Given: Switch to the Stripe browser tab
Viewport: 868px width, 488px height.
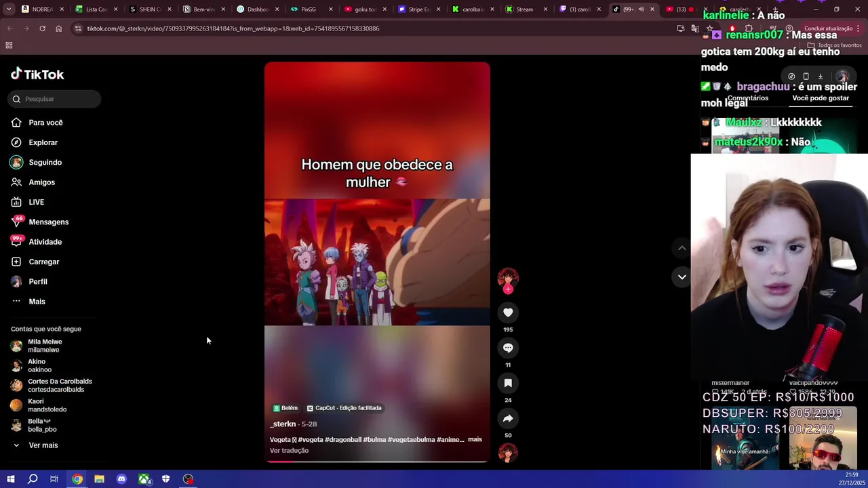Looking at the screenshot, I should [x=419, y=9].
